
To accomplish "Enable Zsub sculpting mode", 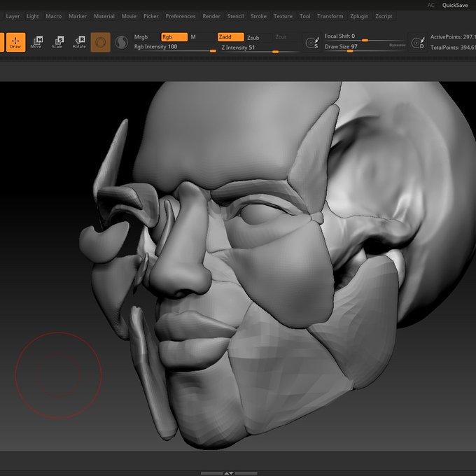I will tap(253, 38).
